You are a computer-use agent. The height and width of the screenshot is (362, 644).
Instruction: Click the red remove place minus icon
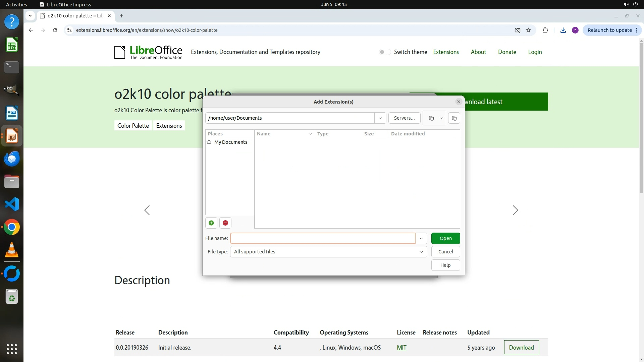[225, 223]
